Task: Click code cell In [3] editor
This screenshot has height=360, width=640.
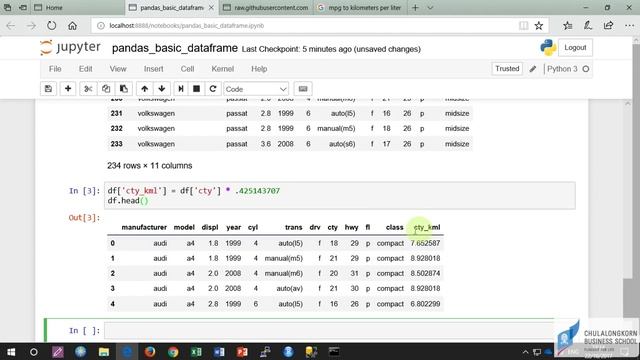Action: 340,196
